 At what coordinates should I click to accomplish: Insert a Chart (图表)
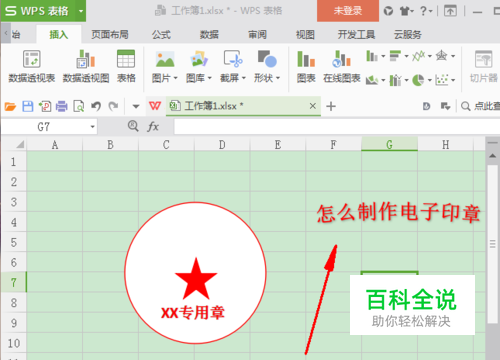(x=306, y=66)
